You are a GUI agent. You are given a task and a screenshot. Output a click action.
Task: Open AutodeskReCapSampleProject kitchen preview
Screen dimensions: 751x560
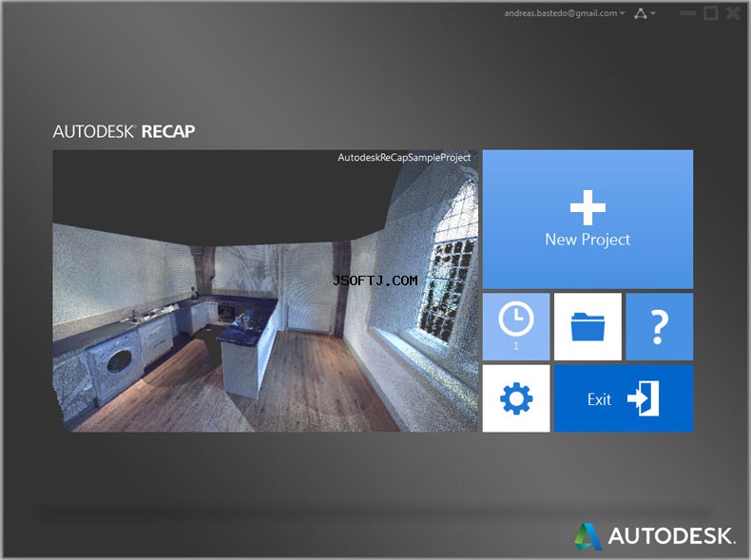click(265, 291)
